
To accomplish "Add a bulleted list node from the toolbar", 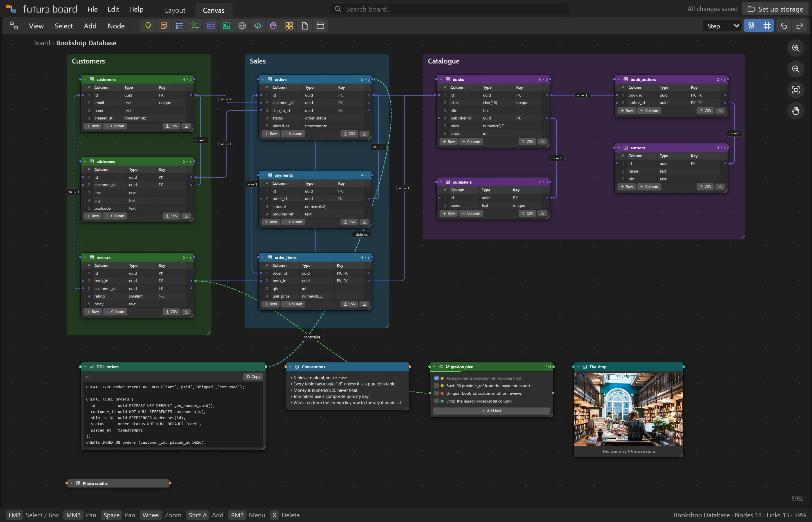I will click(179, 26).
